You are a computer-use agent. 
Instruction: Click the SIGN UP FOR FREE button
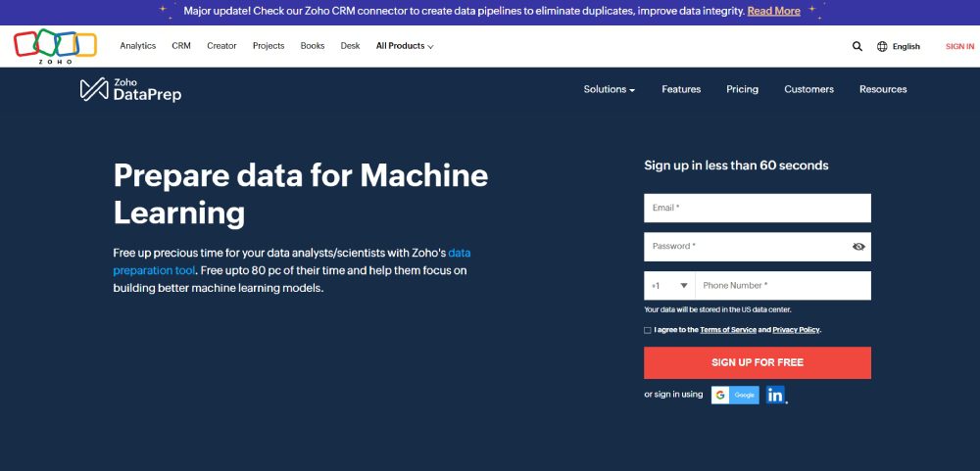(x=758, y=363)
